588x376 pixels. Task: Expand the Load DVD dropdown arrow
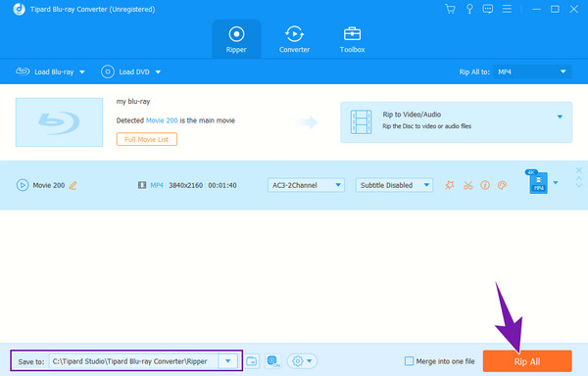click(x=158, y=71)
